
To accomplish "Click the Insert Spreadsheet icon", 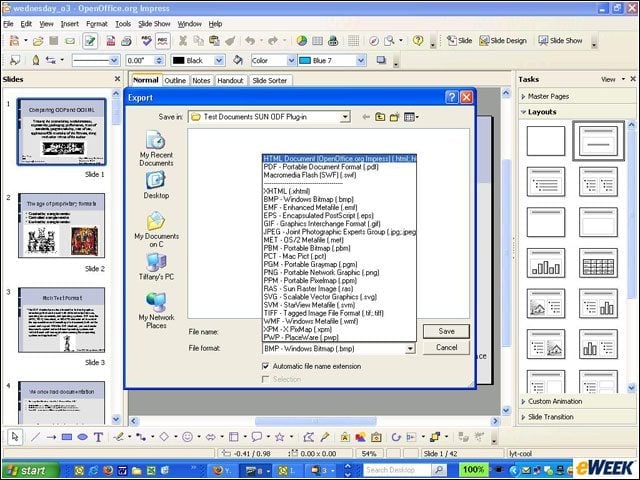I will pos(317,40).
